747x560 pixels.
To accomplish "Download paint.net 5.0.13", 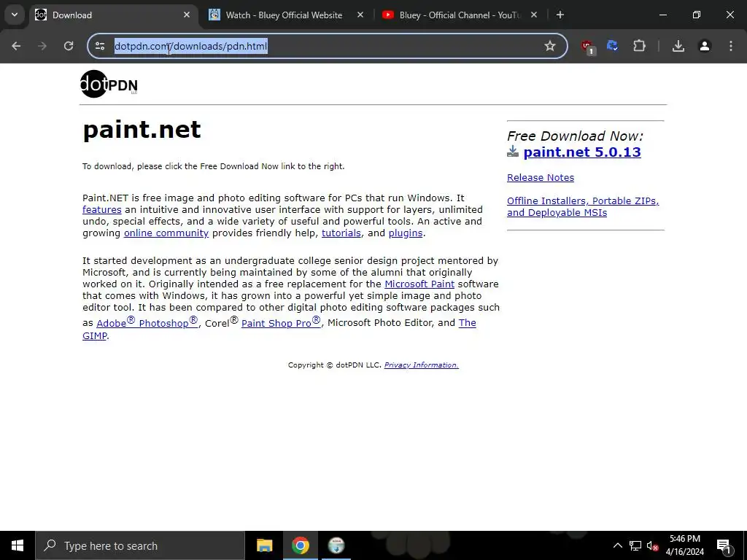I will coord(581,152).
